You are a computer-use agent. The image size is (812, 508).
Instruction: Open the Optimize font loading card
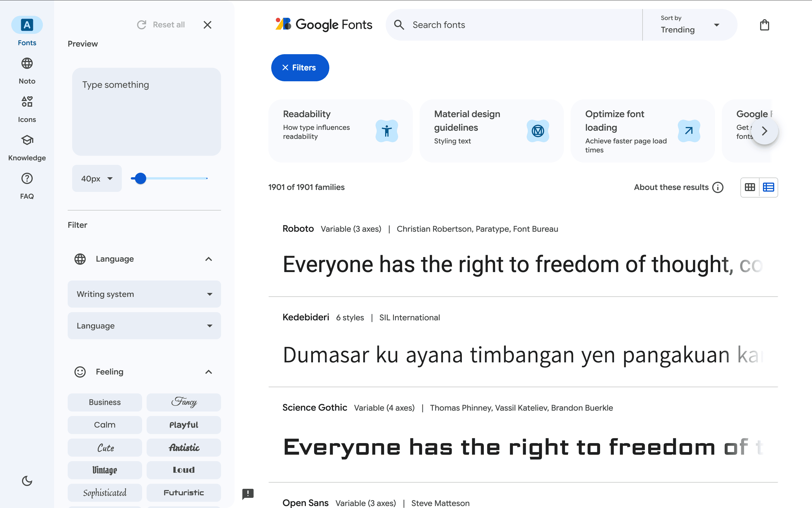(642, 131)
